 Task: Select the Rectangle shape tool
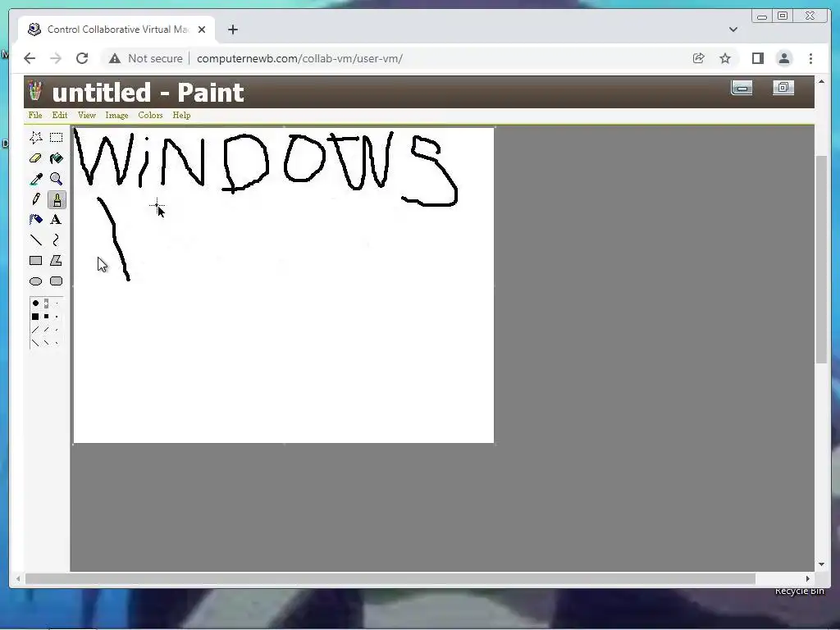[36, 261]
